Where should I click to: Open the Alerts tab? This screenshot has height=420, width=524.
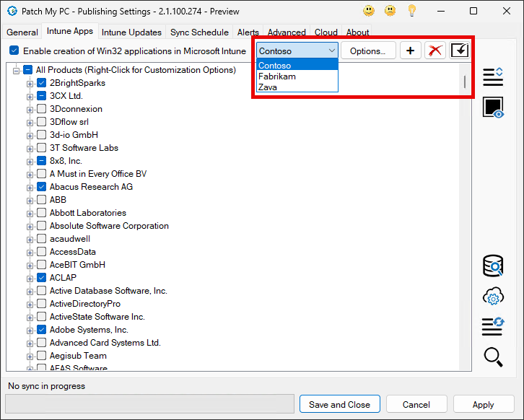coord(248,32)
